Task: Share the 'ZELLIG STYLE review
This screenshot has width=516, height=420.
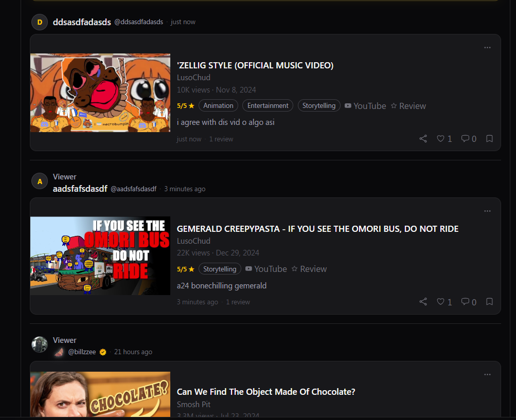Action: pyautogui.click(x=423, y=139)
